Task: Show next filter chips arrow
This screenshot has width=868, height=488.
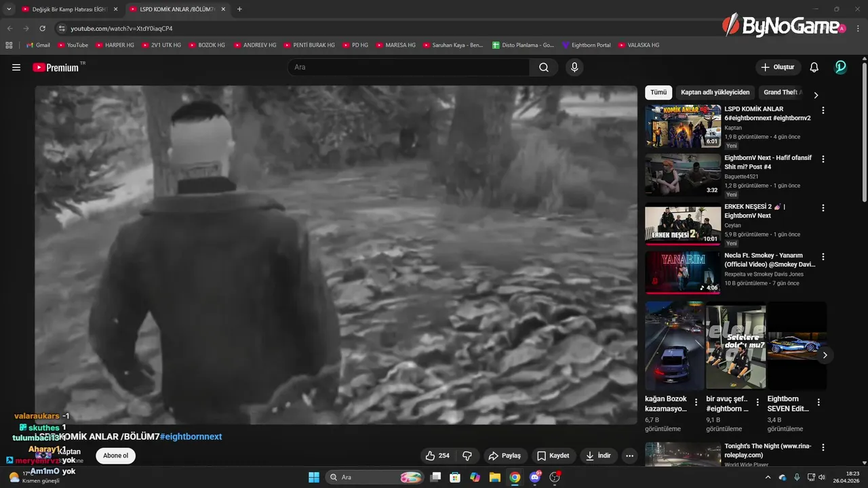Action: (x=816, y=96)
